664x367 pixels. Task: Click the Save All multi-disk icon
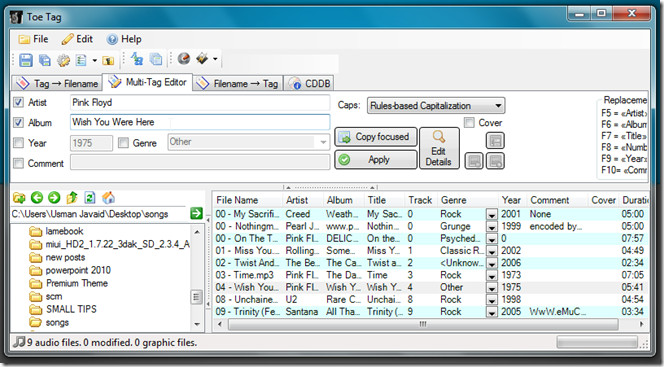click(x=44, y=60)
